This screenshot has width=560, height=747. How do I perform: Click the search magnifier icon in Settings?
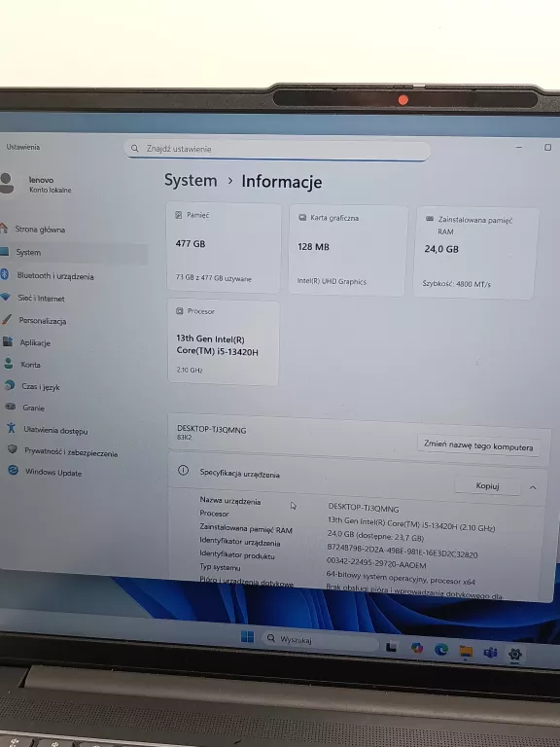point(135,148)
